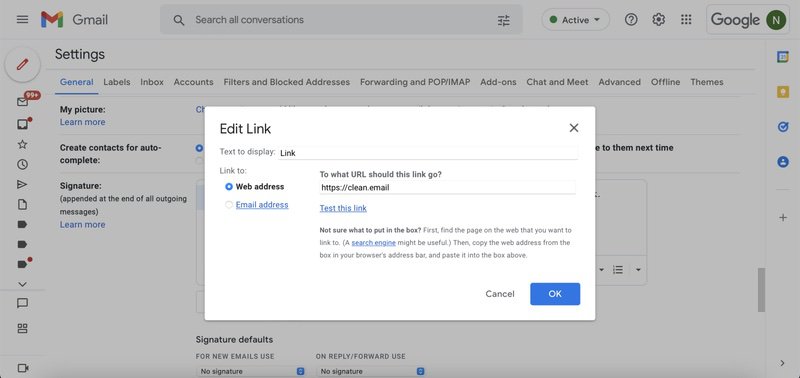Open Drafts document icon
The width and height of the screenshot is (800, 378).
pos(22,205)
